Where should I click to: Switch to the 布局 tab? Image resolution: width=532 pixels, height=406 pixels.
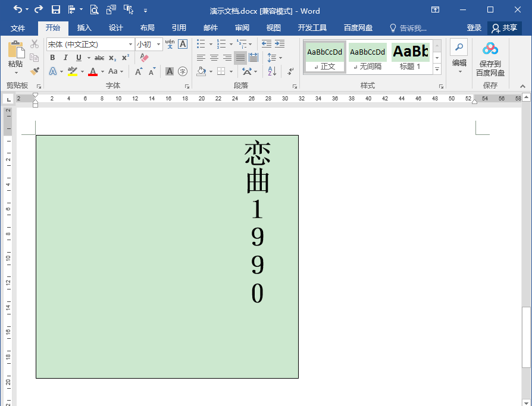coord(147,28)
